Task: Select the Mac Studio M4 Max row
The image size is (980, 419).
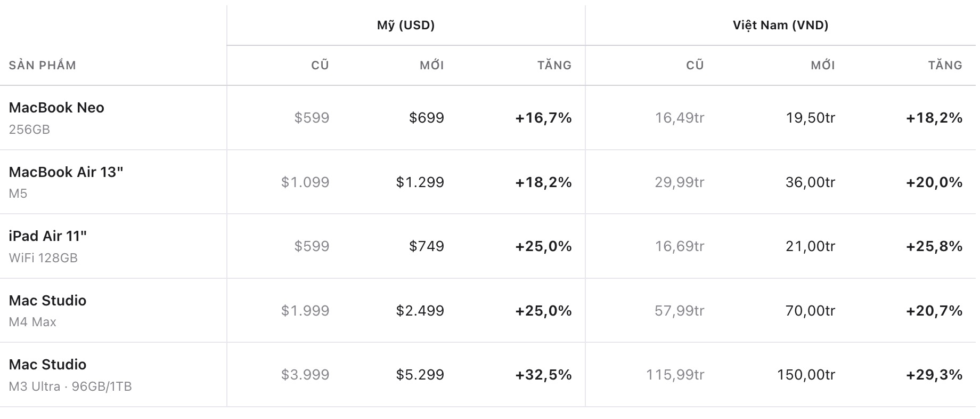Action: tap(488, 310)
